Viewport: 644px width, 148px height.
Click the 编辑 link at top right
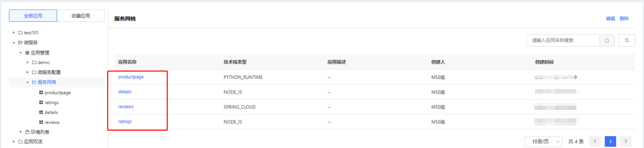[x=610, y=19]
